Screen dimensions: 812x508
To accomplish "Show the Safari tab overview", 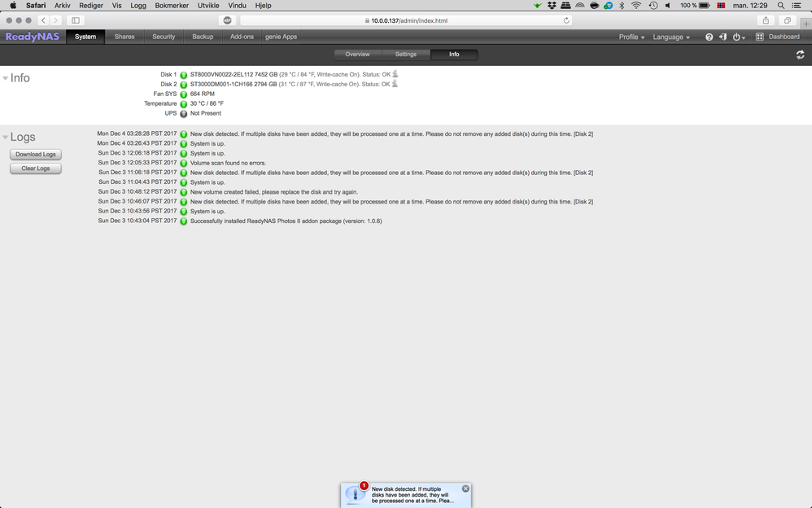I will pos(787,20).
